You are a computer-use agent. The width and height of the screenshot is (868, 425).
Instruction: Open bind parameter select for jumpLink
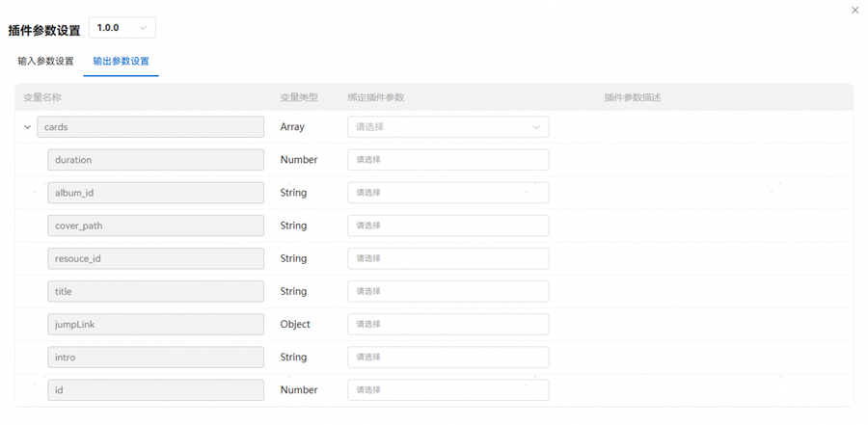[x=448, y=324]
